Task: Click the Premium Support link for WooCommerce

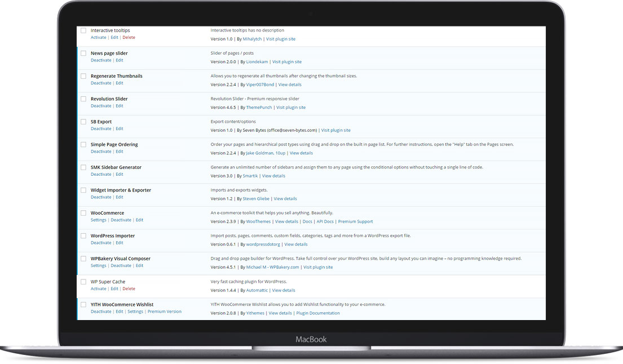Action: pos(355,222)
